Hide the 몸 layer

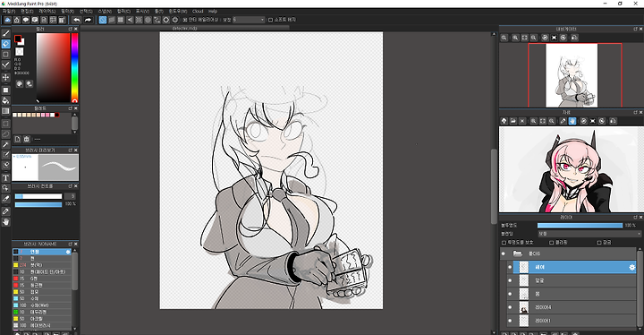click(510, 294)
